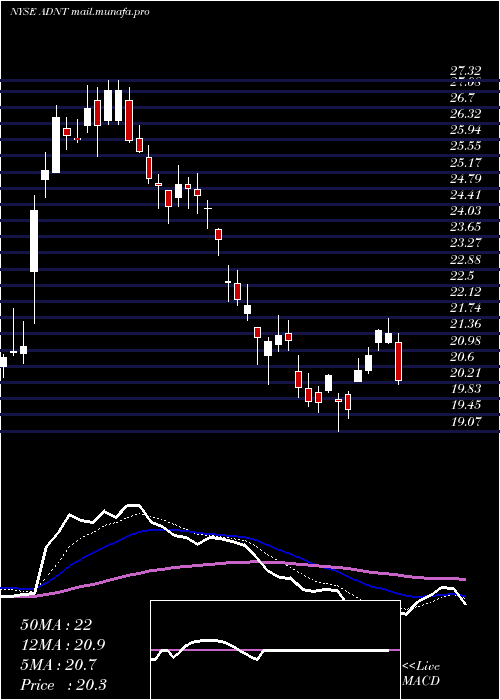Click the 24.03 price level label

point(465,211)
